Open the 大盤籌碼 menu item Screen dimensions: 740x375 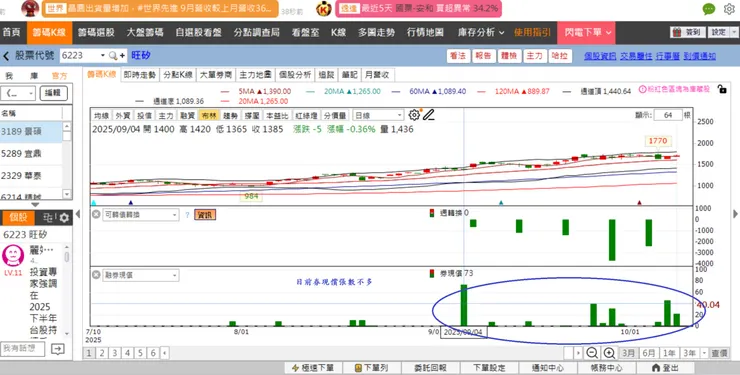(x=145, y=33)
